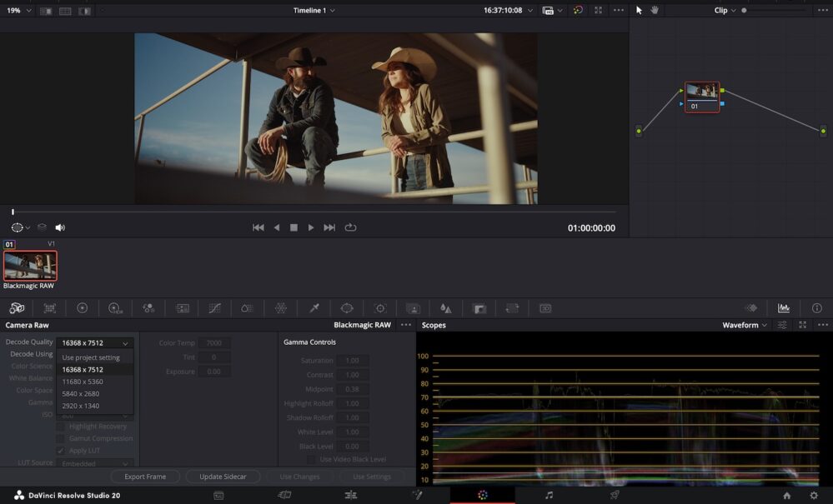Toggle enhanced full screen viewer
The image size is (833, 504).
tap(598, 10)
